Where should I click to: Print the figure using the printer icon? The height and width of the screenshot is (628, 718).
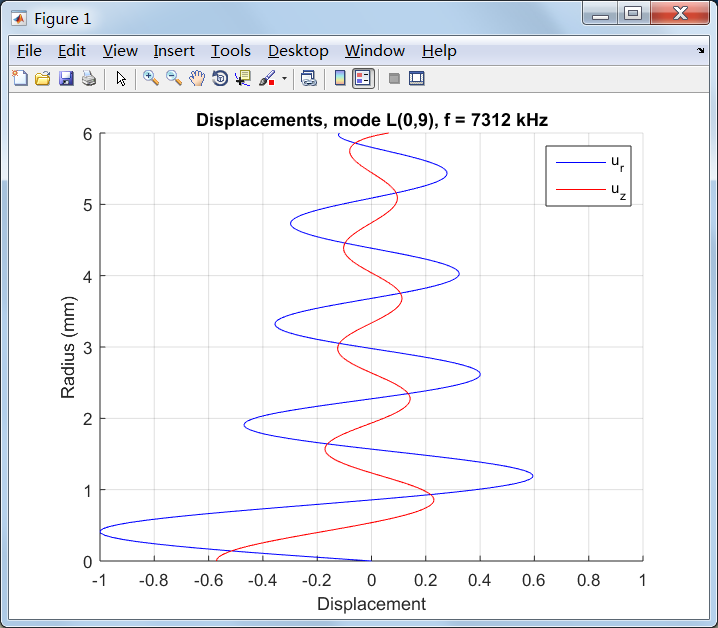coord(89,78)
